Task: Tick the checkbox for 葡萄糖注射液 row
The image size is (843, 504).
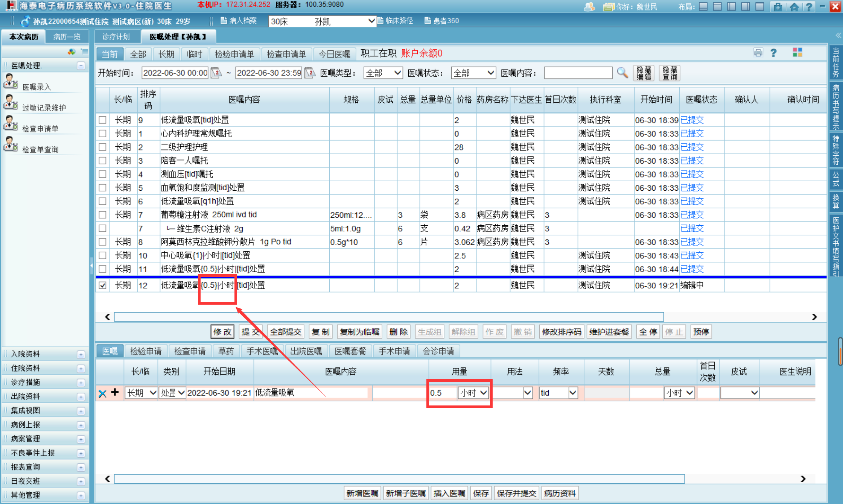Action: 102,215
